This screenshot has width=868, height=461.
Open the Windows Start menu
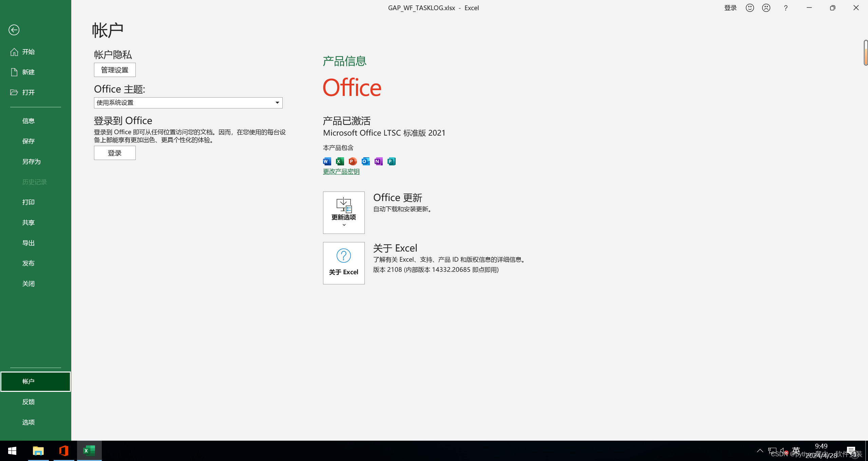[8, 451]
